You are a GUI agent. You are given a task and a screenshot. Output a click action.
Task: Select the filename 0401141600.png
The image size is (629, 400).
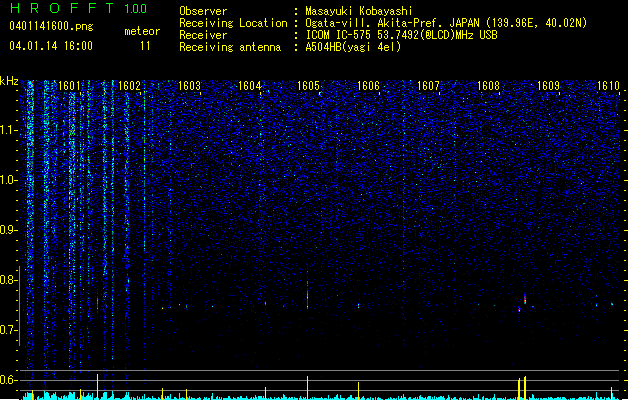tap(51, 27)
